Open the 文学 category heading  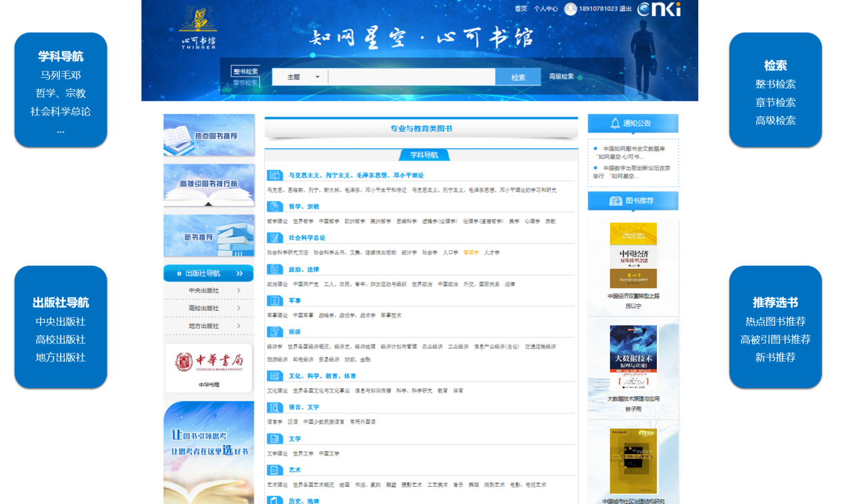[294, 439]
